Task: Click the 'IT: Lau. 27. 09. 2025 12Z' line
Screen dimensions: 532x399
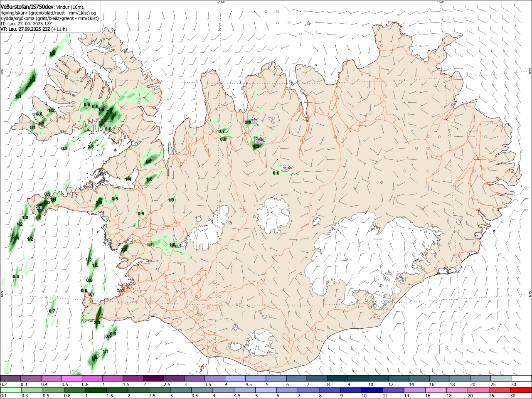Action: coord(26,24)
